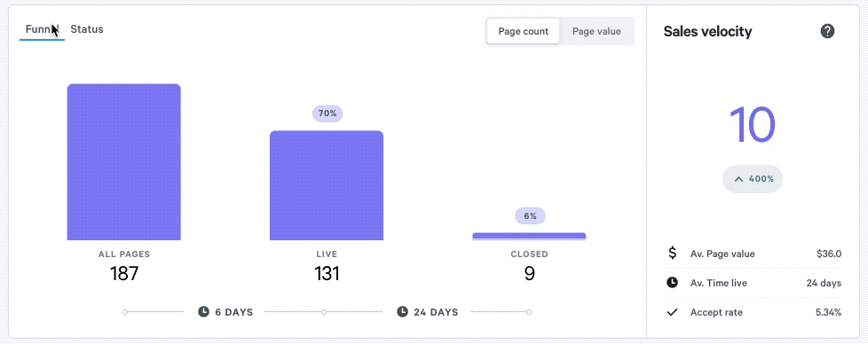Click the Av. Time live label
This screenshot has width=868, height=344.
pos(719,283)
